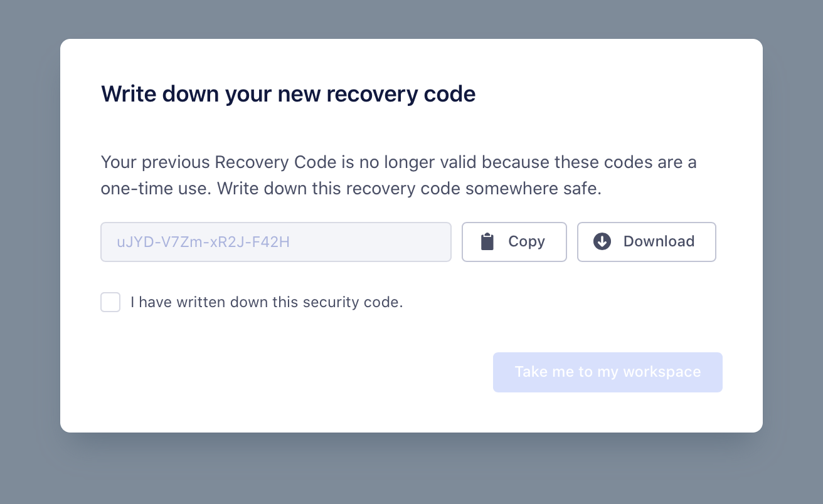Click the circular arrow-down icon beside Download
This screenshot has width=823, height=504.
(x=602, y=241)
